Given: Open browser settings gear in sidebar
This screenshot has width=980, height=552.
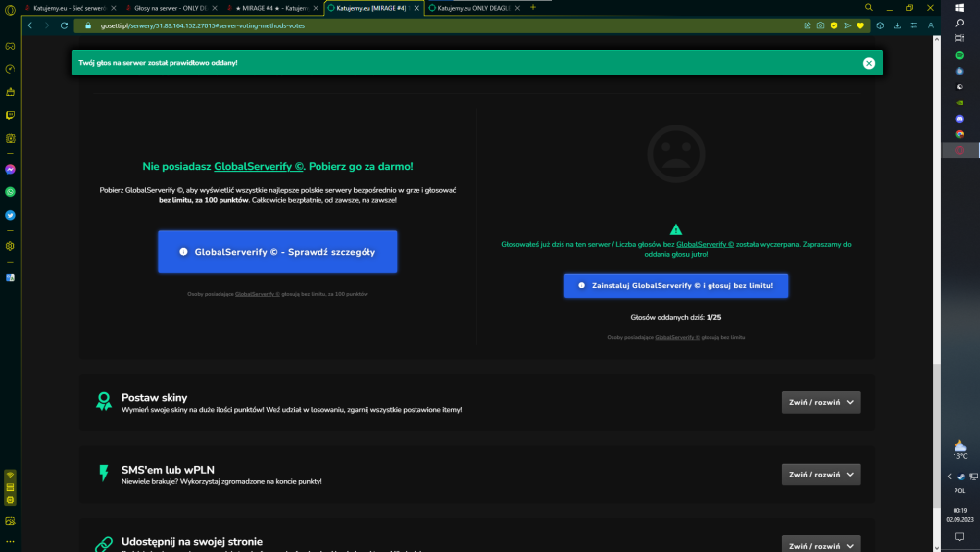Looking at the screenshot, I should click(x=10, y=246).
